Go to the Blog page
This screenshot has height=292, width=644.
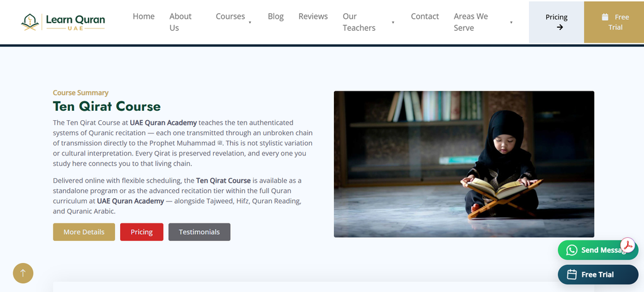pos(275,16)
